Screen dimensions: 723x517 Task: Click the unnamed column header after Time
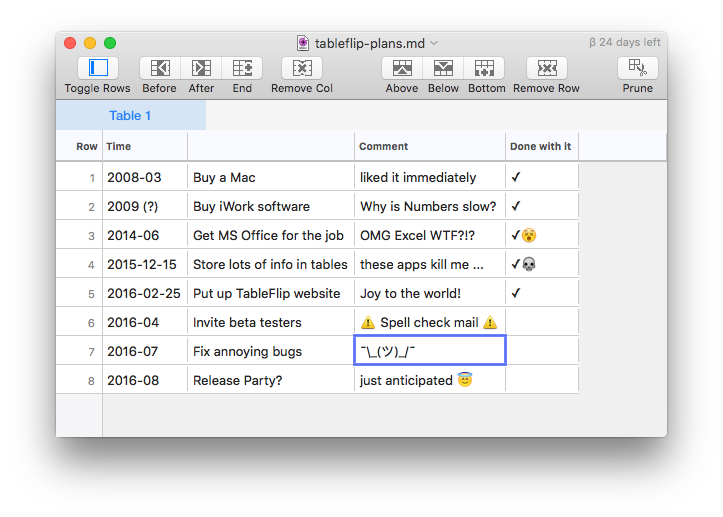pos(271,146)
